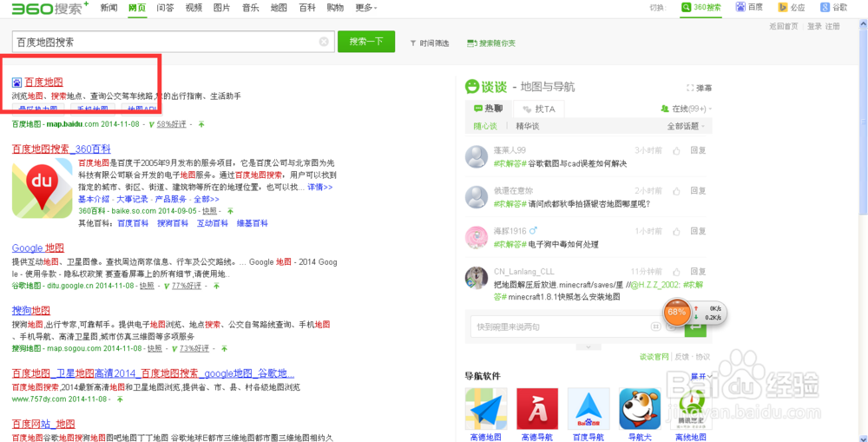The width and height of the screenshot is (868, 442).
Task: Click the 详情>> link
Action: 320,188
